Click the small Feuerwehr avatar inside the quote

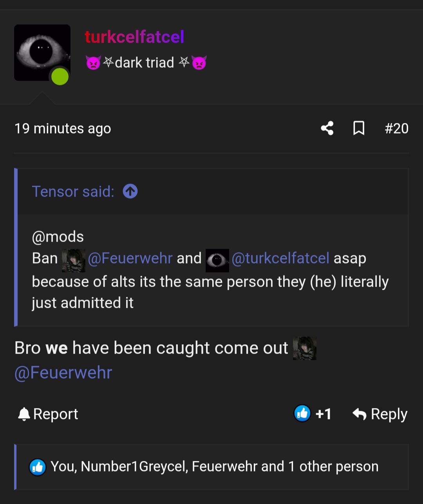pos(74,260)
